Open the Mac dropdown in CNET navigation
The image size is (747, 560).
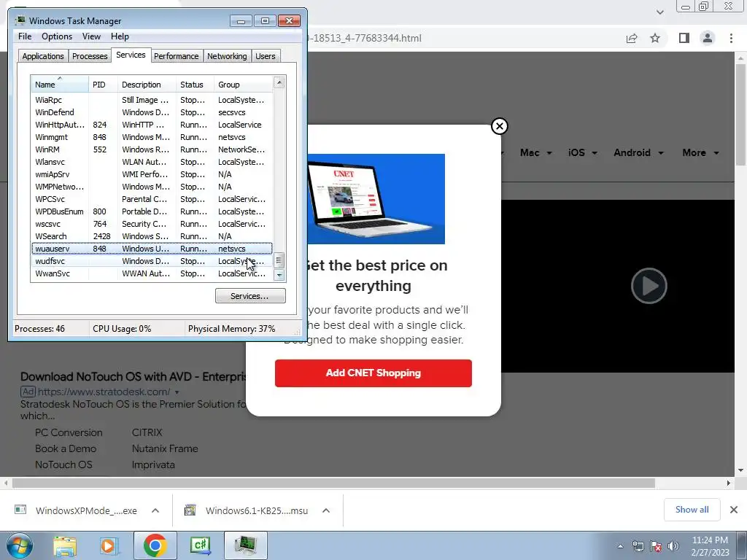536,153
